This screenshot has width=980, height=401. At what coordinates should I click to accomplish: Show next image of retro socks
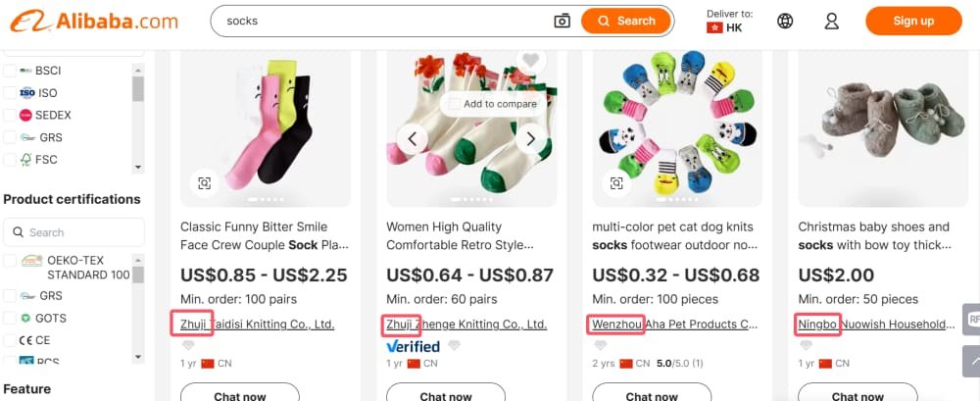click(x=531, y=138)
